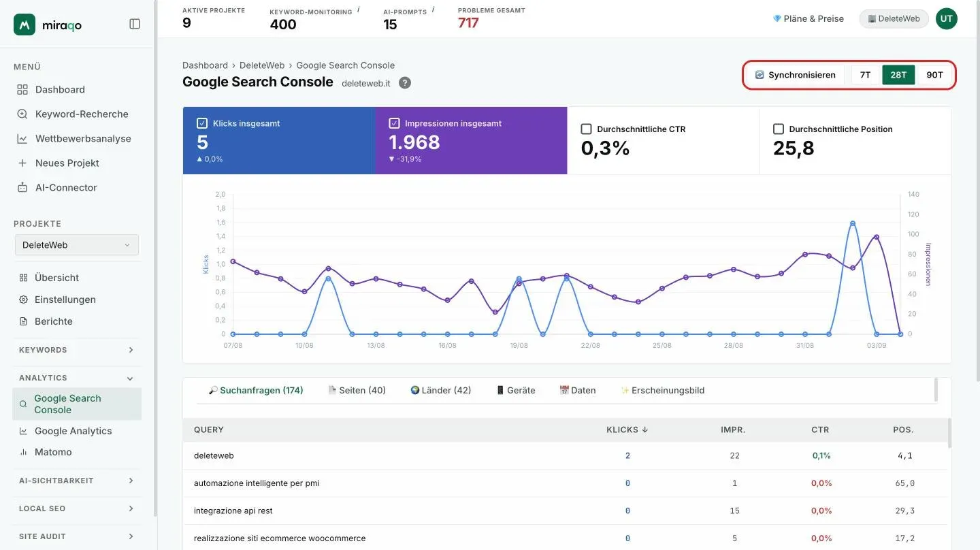Image resolution: width=980 pixels, height=550 pixels.
Task: Click the Klicks column sort arrow
Action: 645,430
